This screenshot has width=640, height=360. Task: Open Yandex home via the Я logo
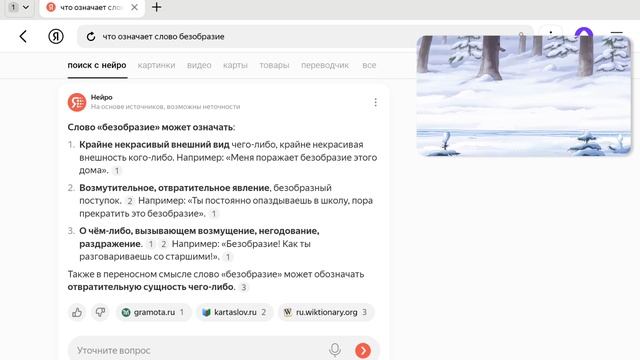[56, 36]
